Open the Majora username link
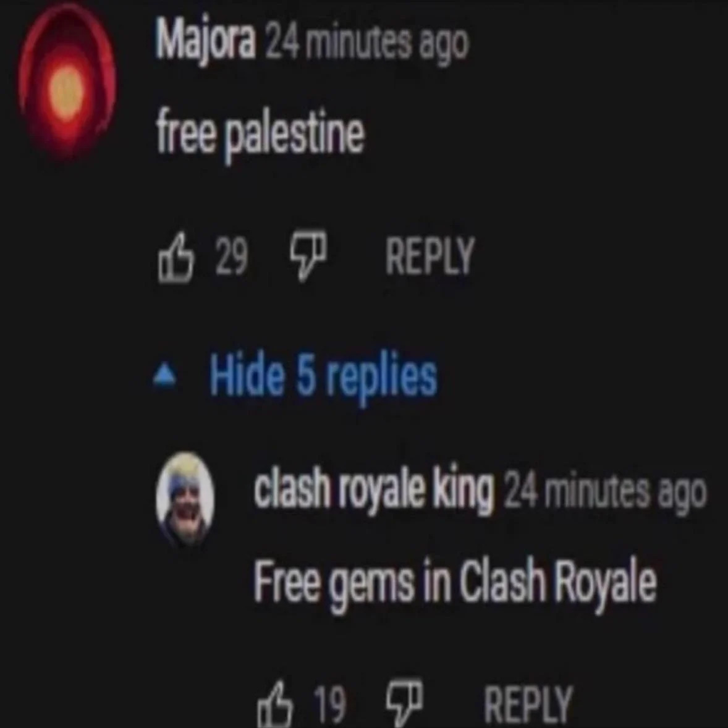The width and height of the screenshot is (728, 728). pos(205,42)
